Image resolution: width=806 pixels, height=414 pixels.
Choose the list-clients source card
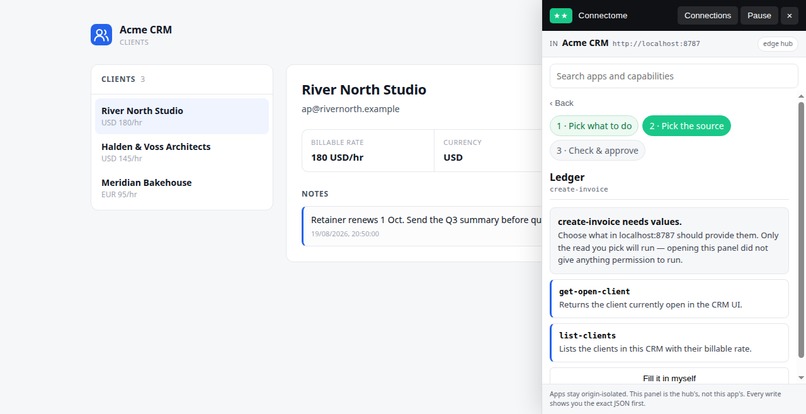tap(669, 343)
